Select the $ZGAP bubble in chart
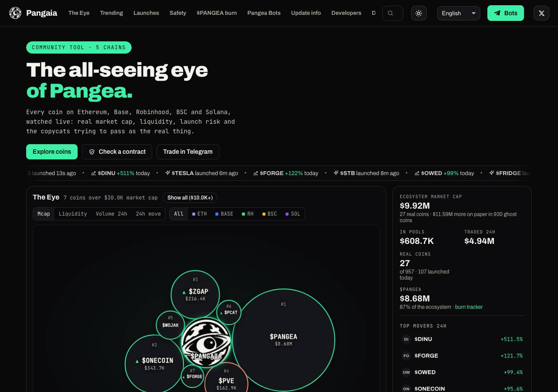The height and width of the screenshot is (392, 558). click(x=195, y=294)
